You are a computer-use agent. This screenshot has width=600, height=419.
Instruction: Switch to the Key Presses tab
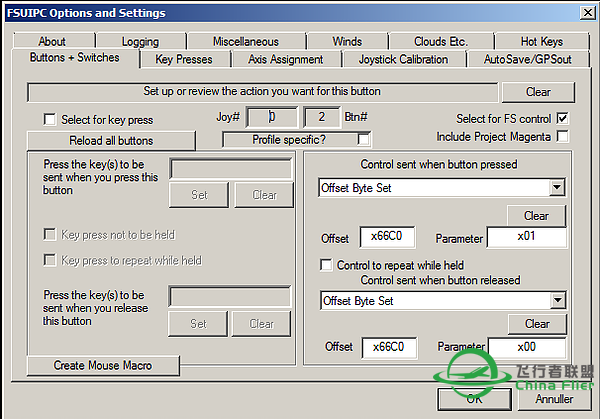(183, 59)
